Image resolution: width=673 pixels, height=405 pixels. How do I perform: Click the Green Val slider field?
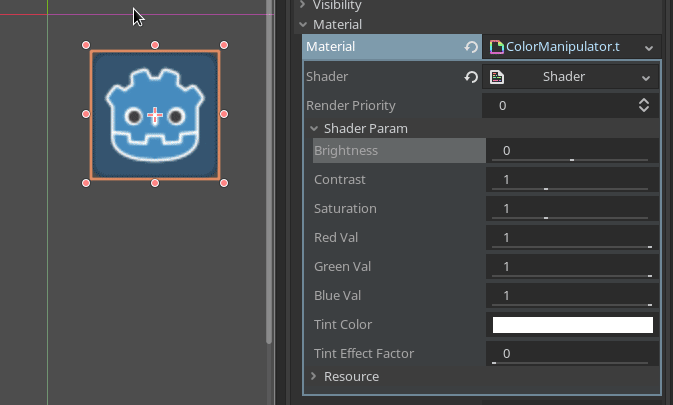pos(572,267)
